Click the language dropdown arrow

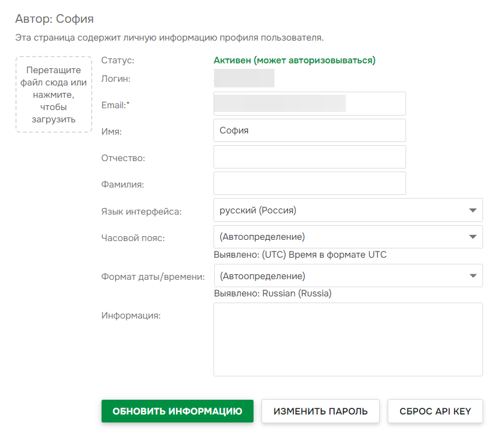pyautogui.click(x=473, y=210)
